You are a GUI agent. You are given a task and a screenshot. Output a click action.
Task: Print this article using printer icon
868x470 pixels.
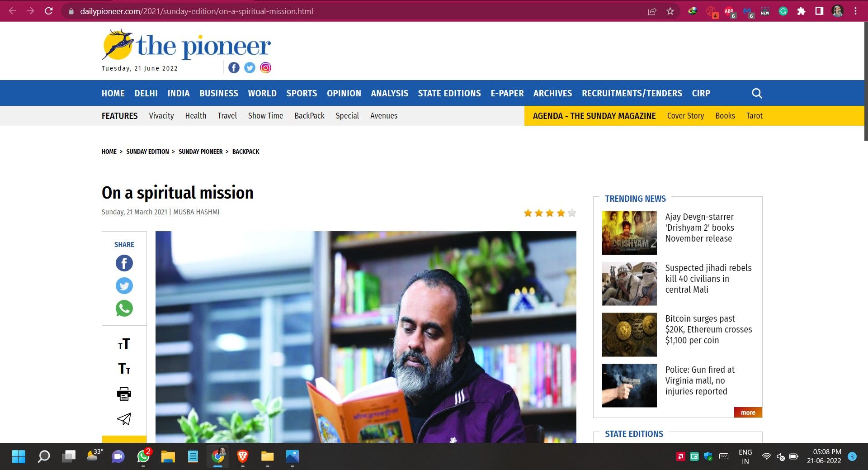pyautogui.click(x=124, y=394)
